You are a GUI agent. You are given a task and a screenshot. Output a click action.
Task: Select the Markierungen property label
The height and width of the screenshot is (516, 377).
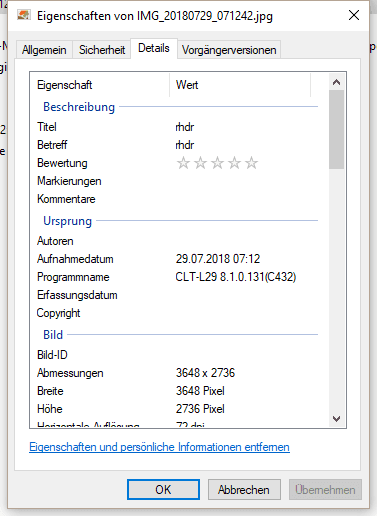pos(69,181)
